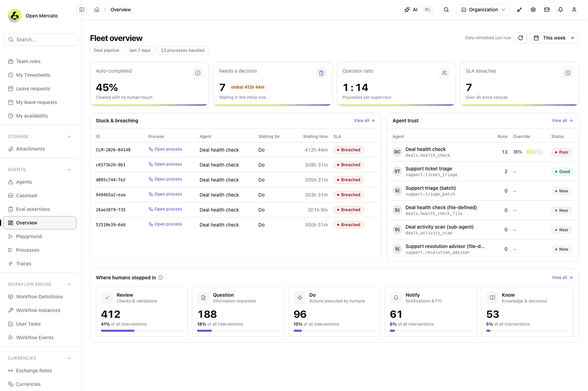Open the Organization dropdown
The width and height of the screenshot is (588, 391).
point(483,10)
